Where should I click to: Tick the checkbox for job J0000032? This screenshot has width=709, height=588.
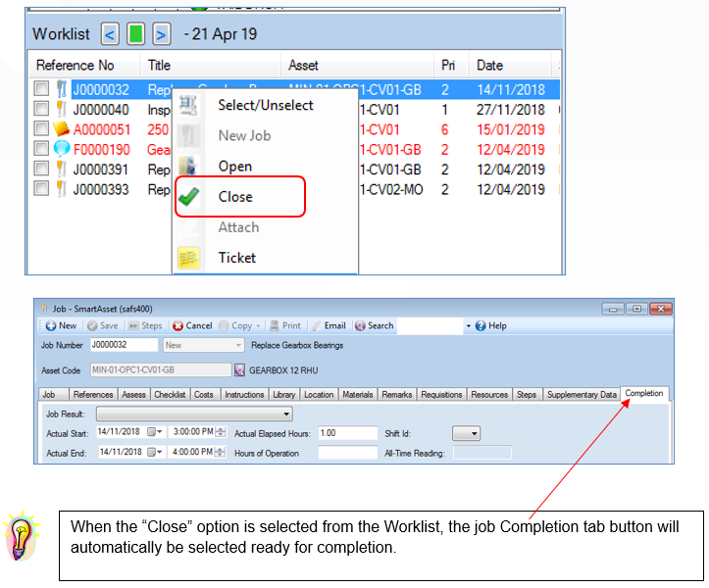41,87
